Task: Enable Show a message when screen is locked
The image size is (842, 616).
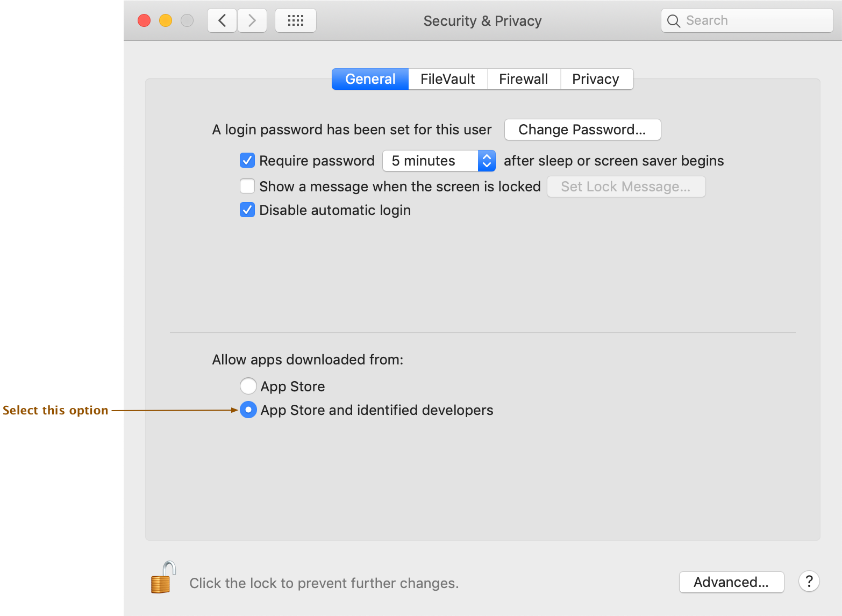Action: click(247, 186)
